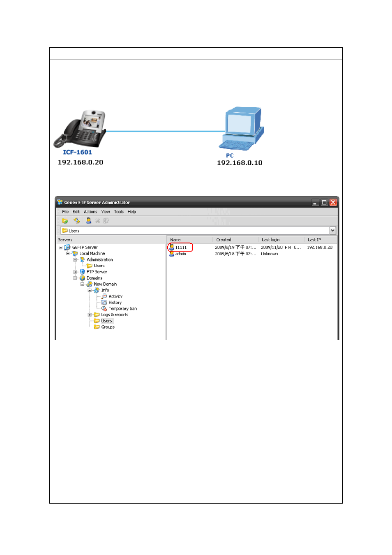392x555 pixels.
Task: Click the refresh arrows toolbar icon
Action: [77, 221]
